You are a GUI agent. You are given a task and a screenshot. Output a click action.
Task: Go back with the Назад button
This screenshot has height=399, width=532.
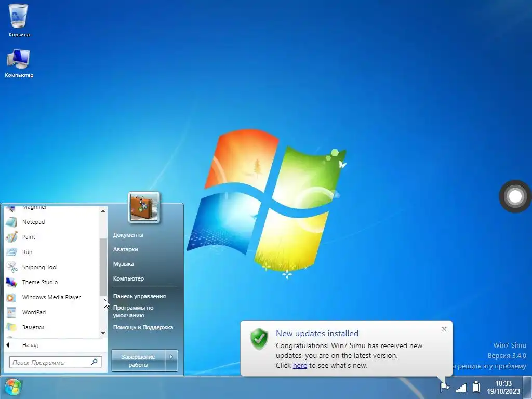point(55,345)
